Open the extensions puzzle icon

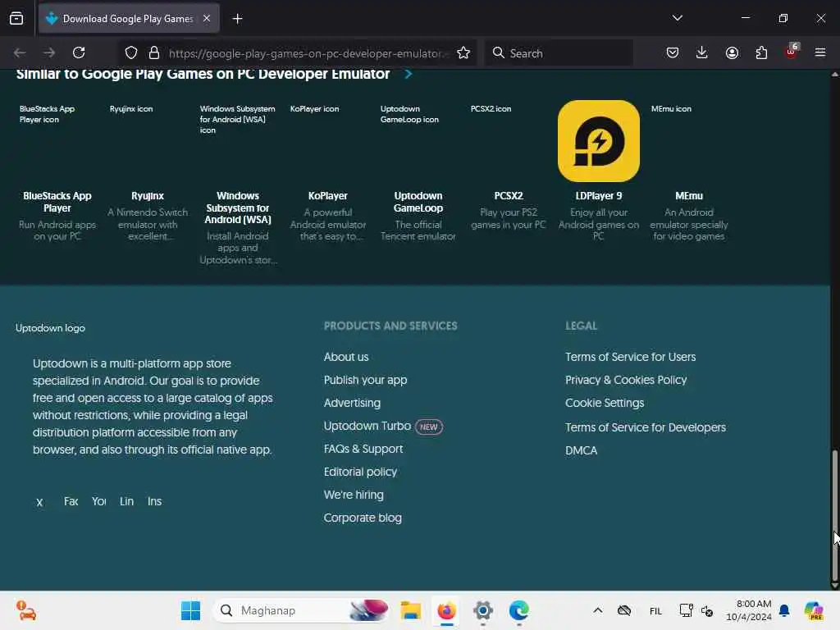pyautogui.click(x=761, y=52)
